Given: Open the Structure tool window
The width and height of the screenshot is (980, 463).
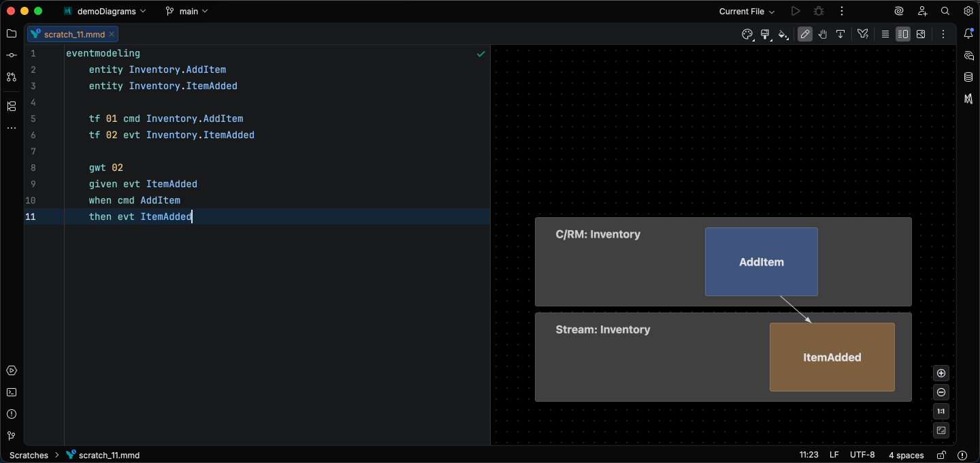Looking at the screenshot, I should 11,106.
